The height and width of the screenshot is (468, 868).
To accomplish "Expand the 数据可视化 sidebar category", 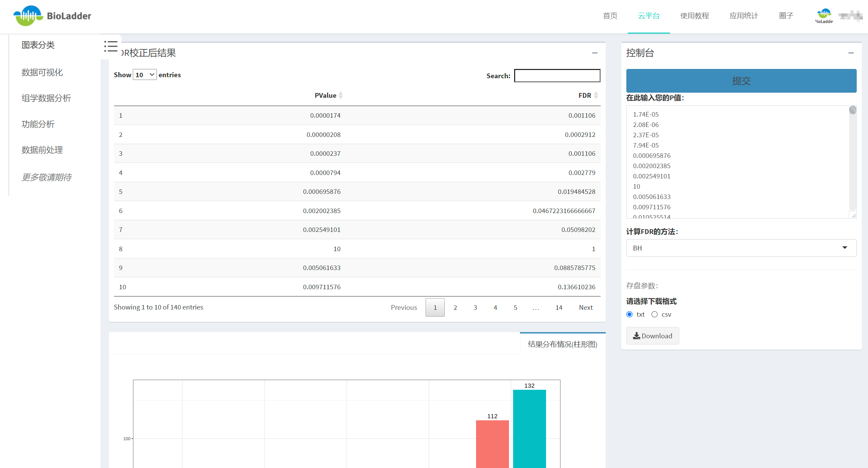I will [x=42, y=72].
